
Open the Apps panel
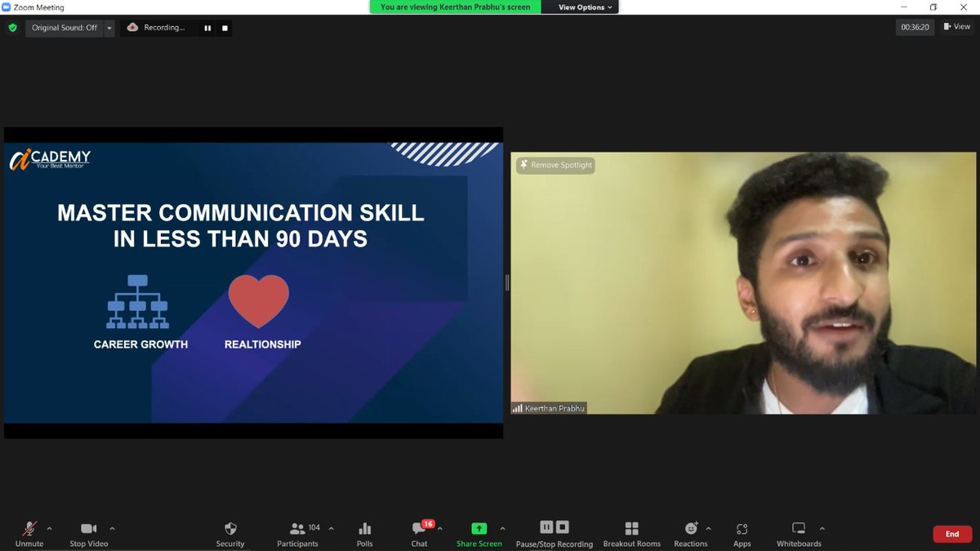point(742,534)
